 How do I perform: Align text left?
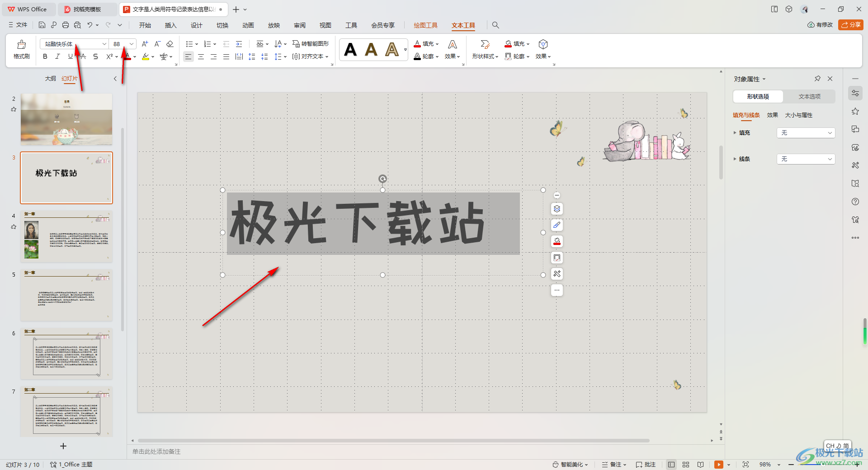click(x=188, y=56)
